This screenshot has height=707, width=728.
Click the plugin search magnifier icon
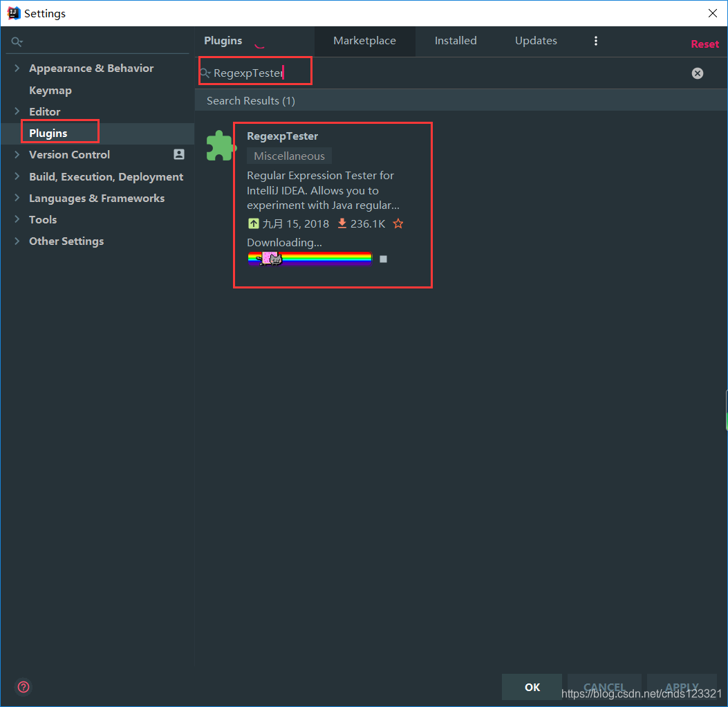click(x=205, y=73)
